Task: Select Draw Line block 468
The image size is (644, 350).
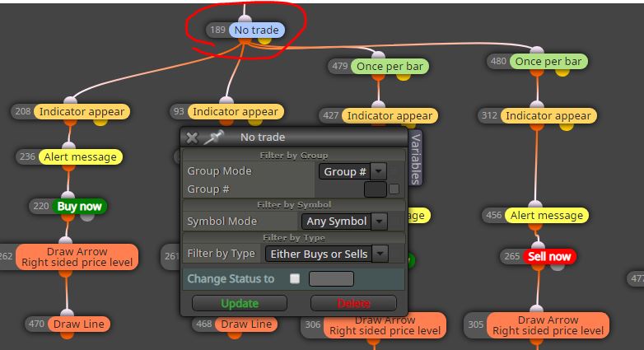Action: pyautogui.click(x=246, y=324)
